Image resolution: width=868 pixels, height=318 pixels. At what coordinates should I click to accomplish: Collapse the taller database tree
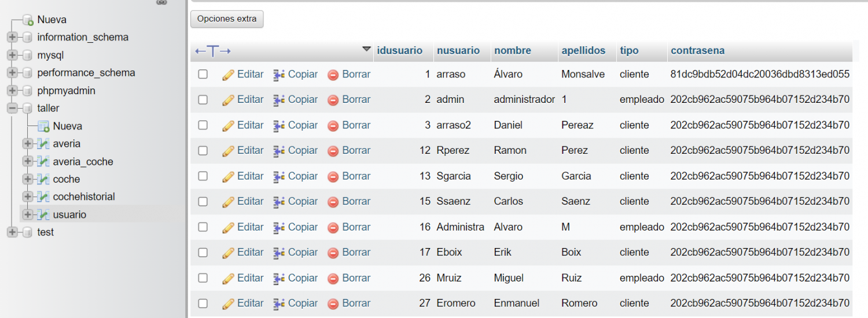coord(12,108)
